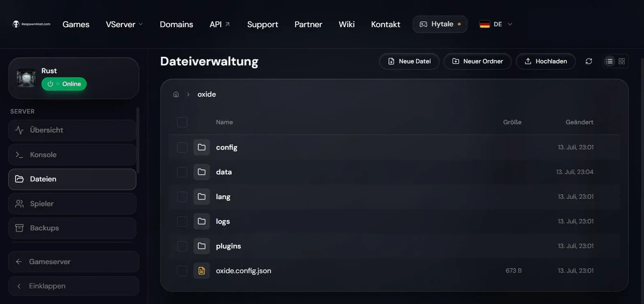
Task: Collapse the sidebar with Einklappen
Action: pos(74,286)
